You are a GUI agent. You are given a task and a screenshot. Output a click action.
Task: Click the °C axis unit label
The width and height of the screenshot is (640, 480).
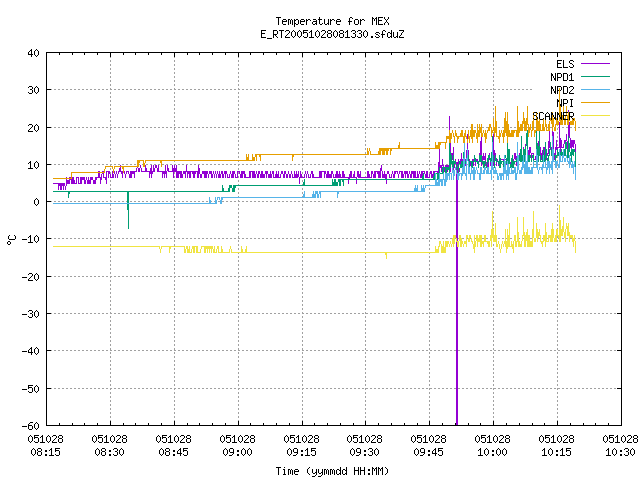click(x=11, y=240)
